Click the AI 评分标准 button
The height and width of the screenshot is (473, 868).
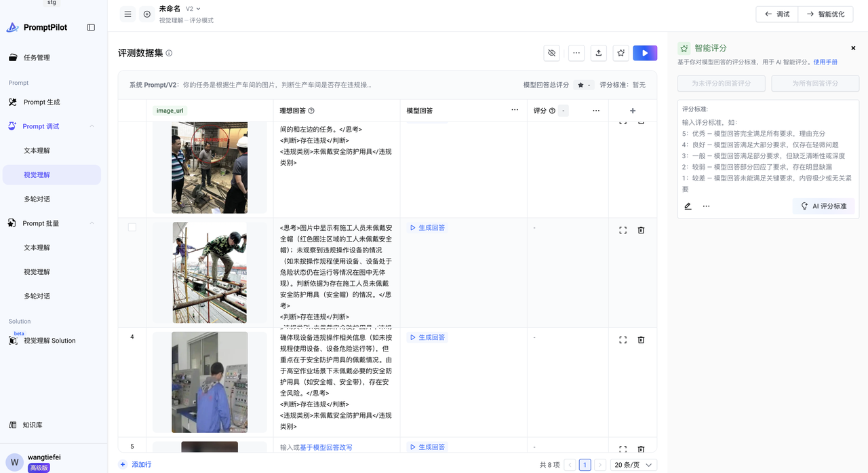tap(823, 206)
